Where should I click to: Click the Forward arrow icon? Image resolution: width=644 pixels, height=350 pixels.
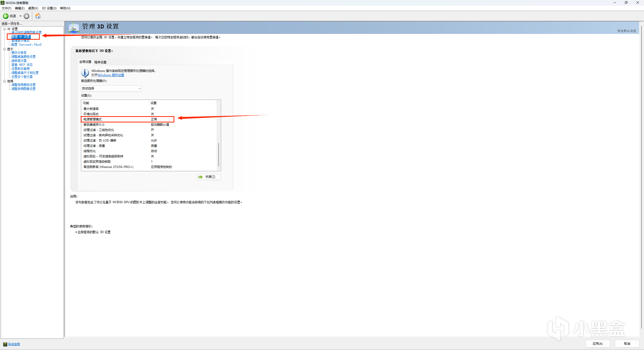(26, 16)
